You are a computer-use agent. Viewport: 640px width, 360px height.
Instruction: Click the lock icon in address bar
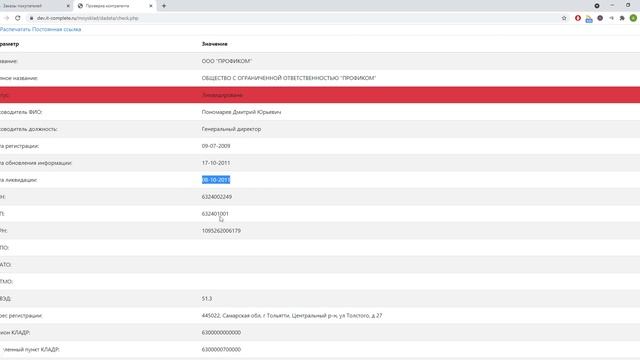tap(31, 18)
